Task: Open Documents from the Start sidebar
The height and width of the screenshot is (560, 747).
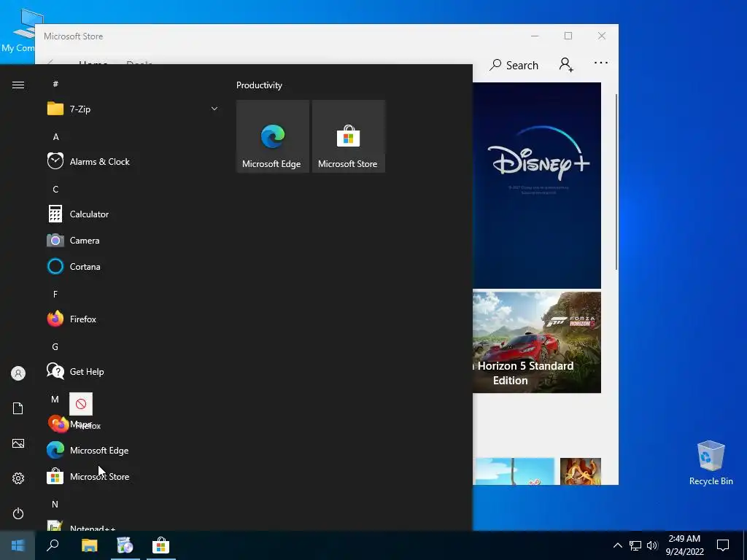Action: [18, 408]
